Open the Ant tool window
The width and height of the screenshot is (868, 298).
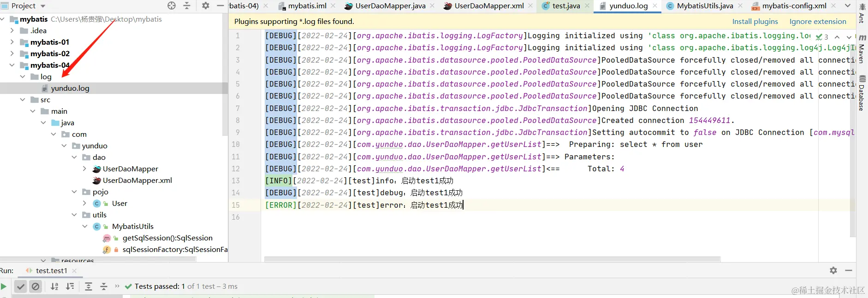click(862, 13)
